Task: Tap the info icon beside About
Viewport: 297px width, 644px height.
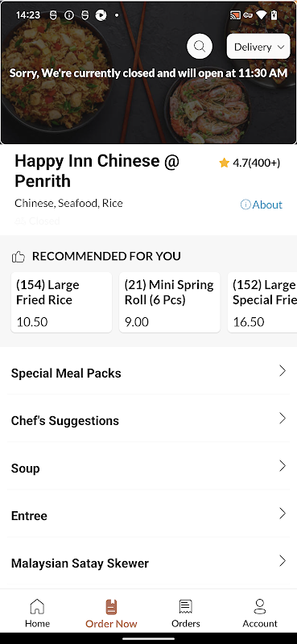Action: coord(245,204)
